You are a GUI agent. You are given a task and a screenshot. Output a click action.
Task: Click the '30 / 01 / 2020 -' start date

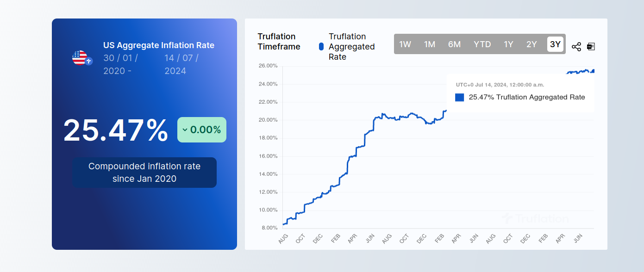coord(121,64)
